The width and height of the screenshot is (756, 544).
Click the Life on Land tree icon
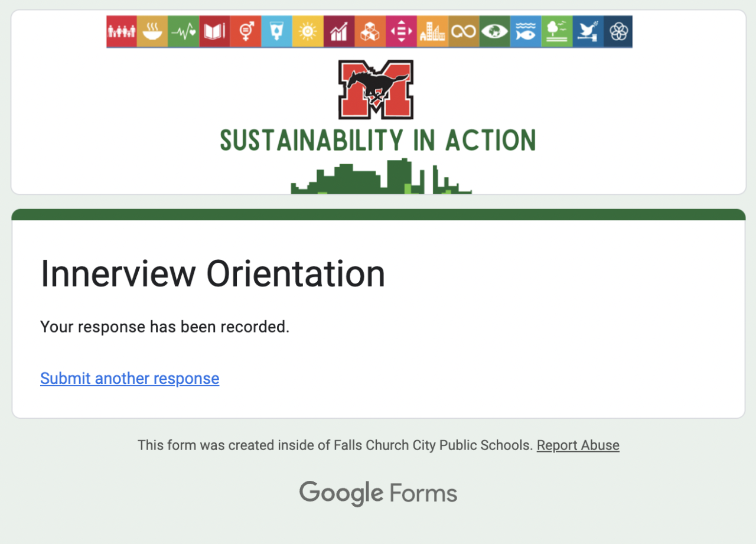point(556,32)
